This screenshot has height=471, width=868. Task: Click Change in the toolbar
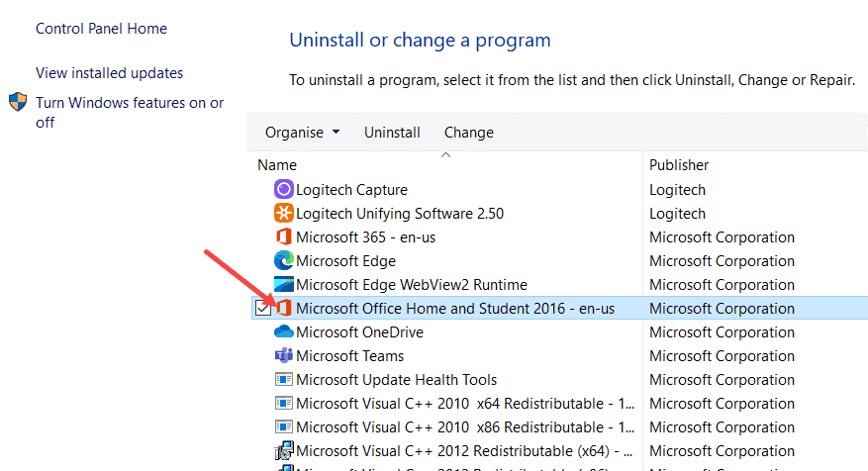click(x=468, y=133)
